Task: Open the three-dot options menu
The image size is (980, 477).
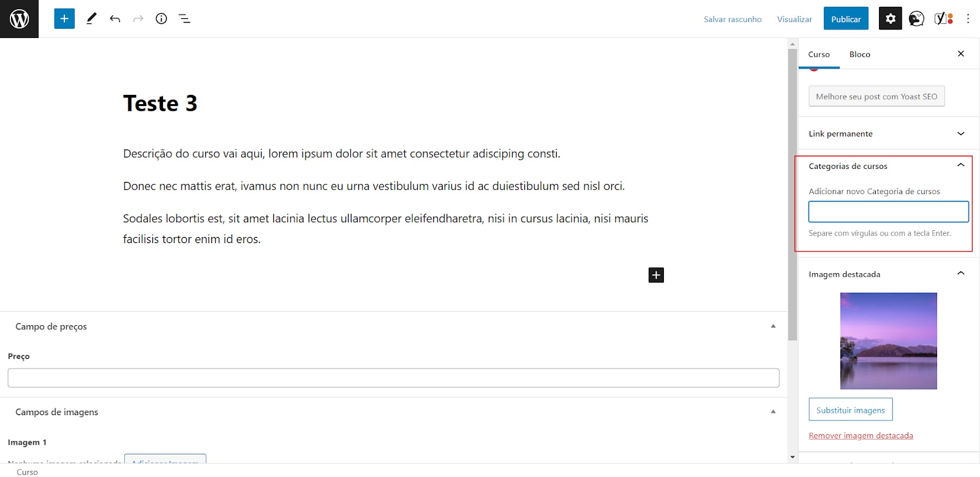Action: pyautogui.click(x=968, y=19)
